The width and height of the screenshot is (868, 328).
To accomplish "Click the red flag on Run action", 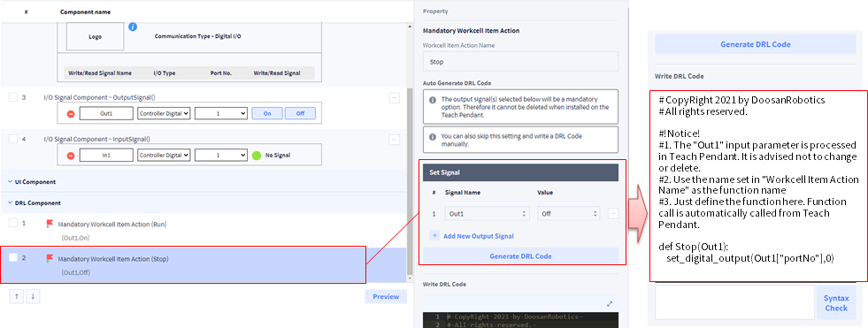I will pyautogui.click(x=50, y=224).
